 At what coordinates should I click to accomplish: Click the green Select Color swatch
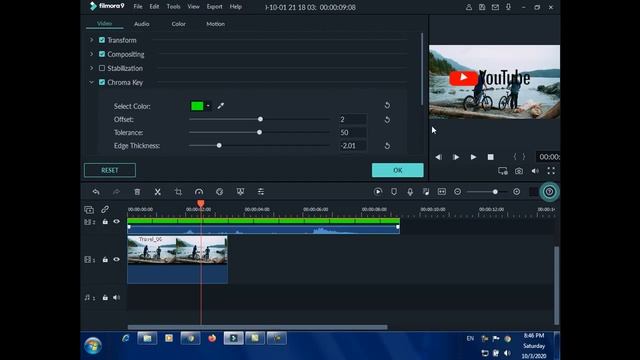pos(197,106)
